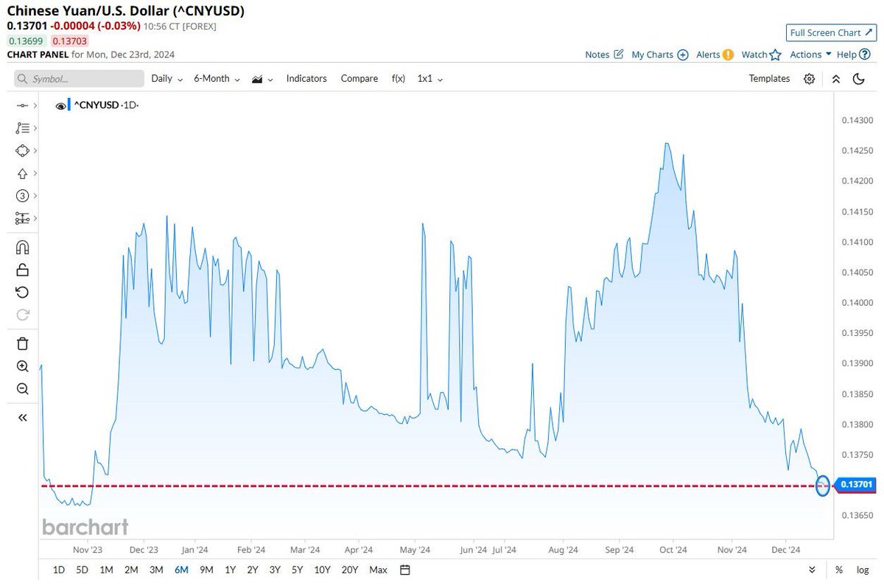Toggle the lock drawings padlock

click(22, 270)
